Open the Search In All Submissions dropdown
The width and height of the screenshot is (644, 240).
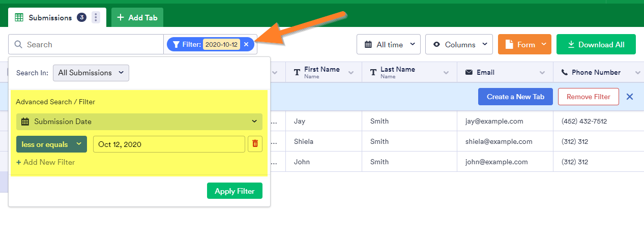pyautogui.click(x=91, y=73)
